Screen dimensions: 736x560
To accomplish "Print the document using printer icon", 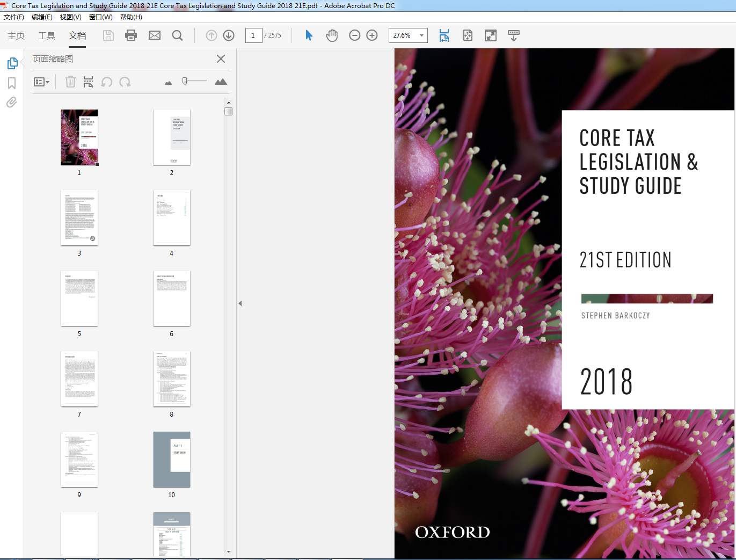I will tap(131, 35).
